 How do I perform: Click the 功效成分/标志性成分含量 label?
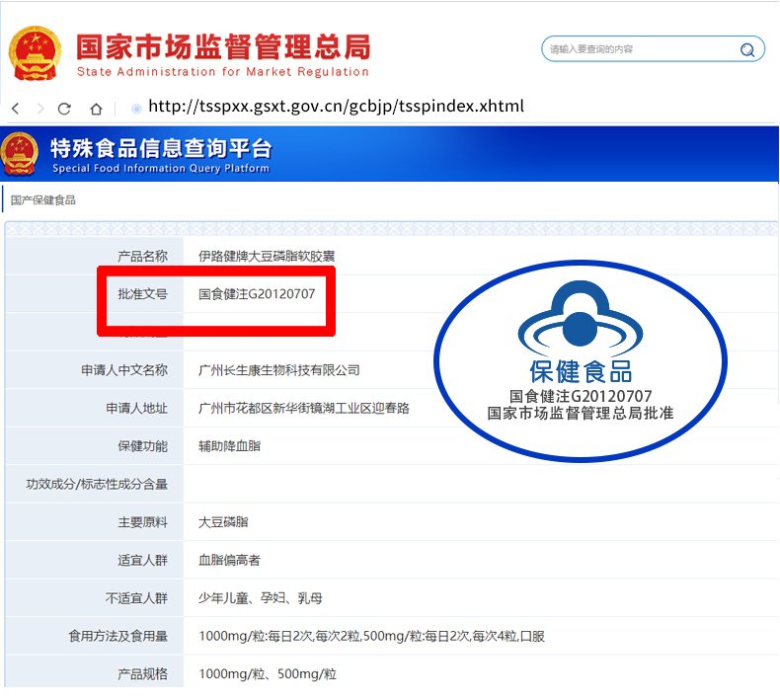[97, 484]
